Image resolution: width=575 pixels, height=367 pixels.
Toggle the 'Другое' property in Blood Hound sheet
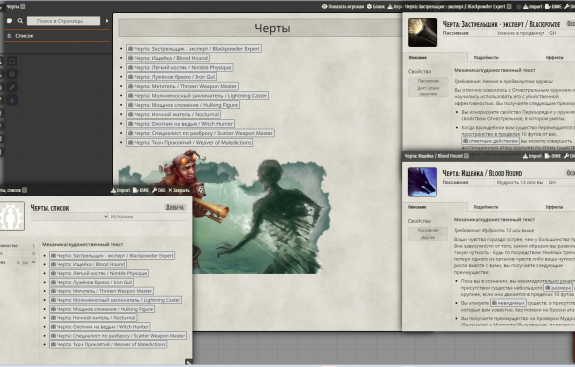[x=428, y=238]
